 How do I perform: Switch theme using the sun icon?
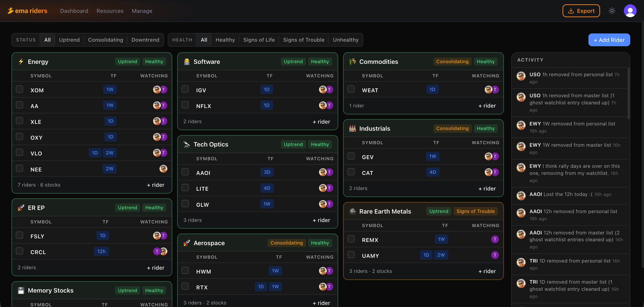[x=612, y=11]
